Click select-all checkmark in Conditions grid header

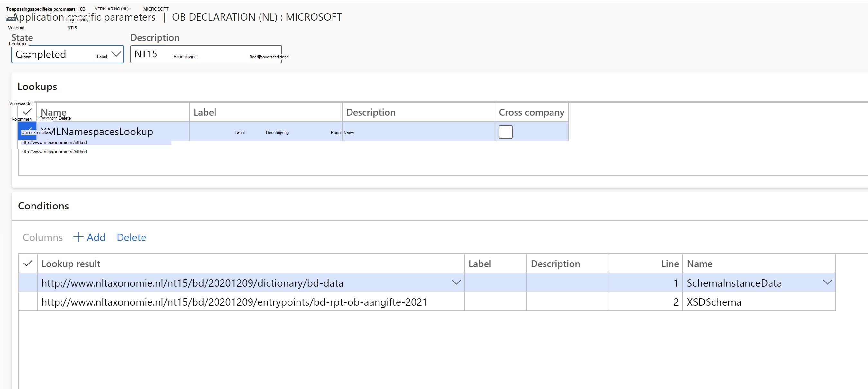click(x=28, y=263)
